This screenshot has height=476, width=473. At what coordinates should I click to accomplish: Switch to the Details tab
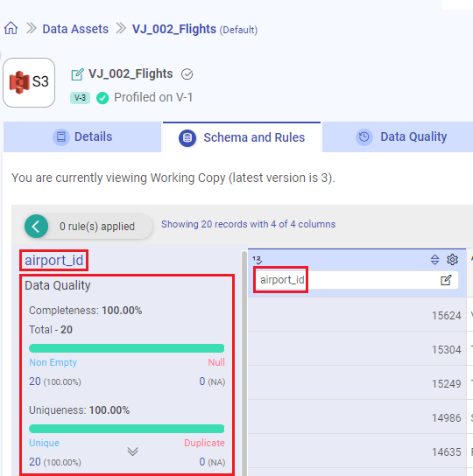[x=82, y=136]
